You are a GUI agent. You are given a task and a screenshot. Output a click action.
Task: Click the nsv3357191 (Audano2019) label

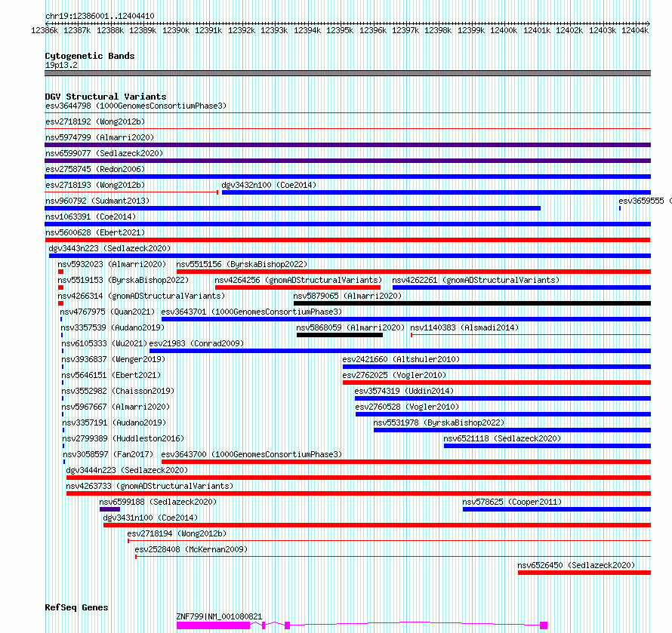click(114, 423)
